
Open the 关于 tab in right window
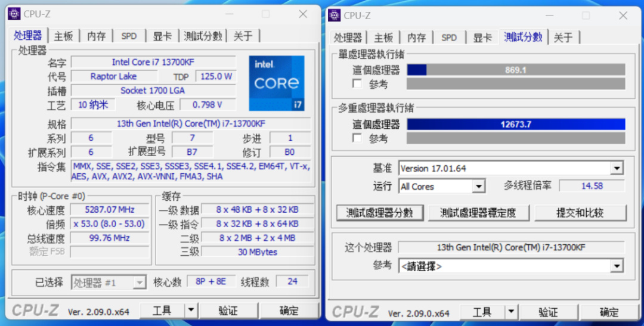[x=563, y=38]
